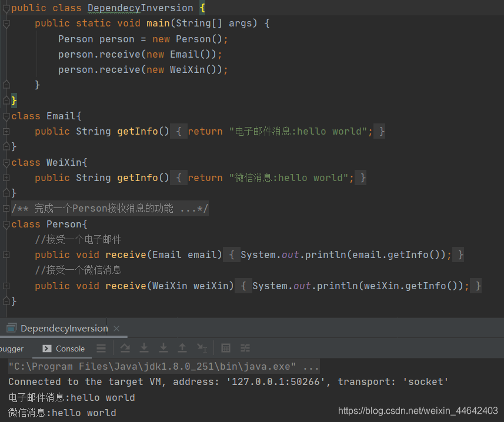Click the 'class Email{' declaration
The image size is (504, 422).
(46, 116)
